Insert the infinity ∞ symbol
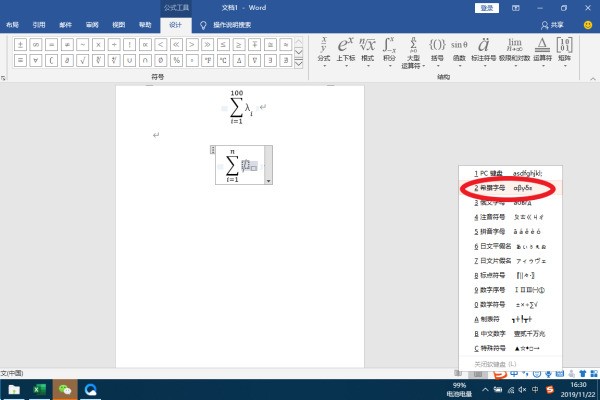 tap(36, 44)
